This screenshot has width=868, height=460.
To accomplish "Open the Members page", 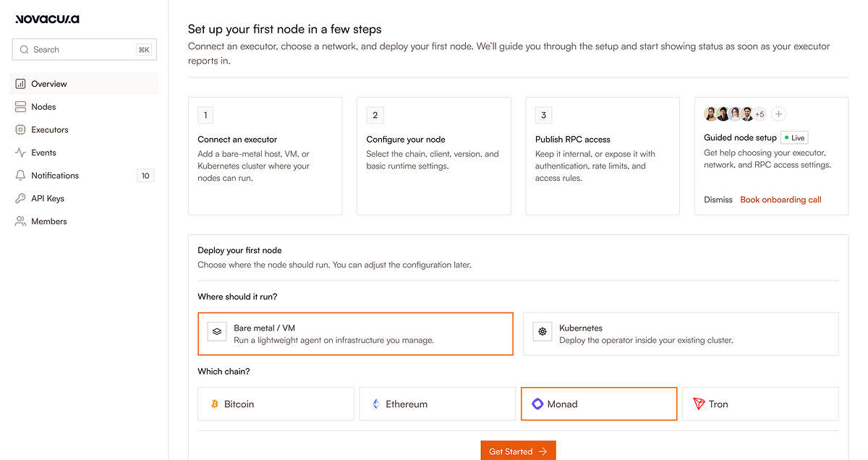I will [x=84, y=221].
